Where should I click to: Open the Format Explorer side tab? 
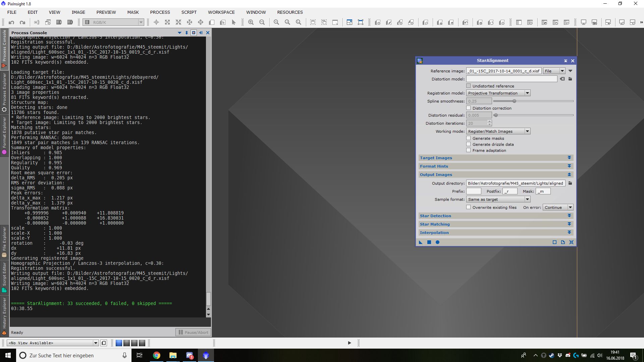coord(4,135)
